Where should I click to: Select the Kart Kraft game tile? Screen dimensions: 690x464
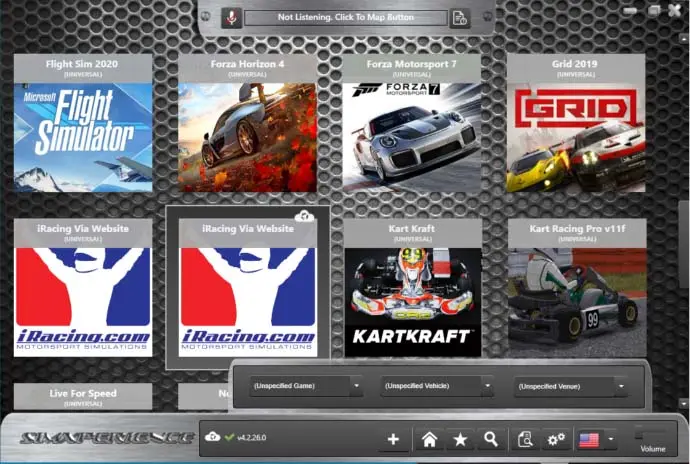click(x=412, y=288)
